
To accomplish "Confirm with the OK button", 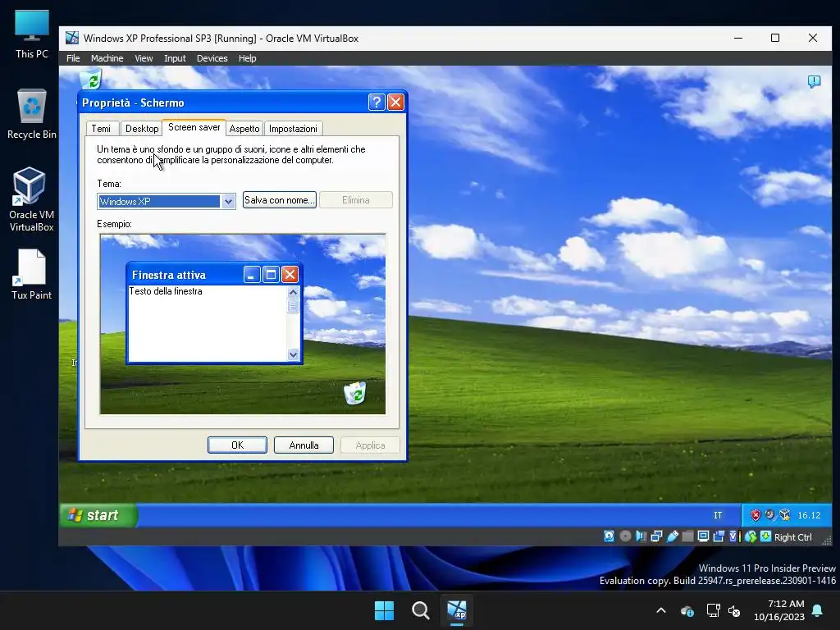I will 237,445.
